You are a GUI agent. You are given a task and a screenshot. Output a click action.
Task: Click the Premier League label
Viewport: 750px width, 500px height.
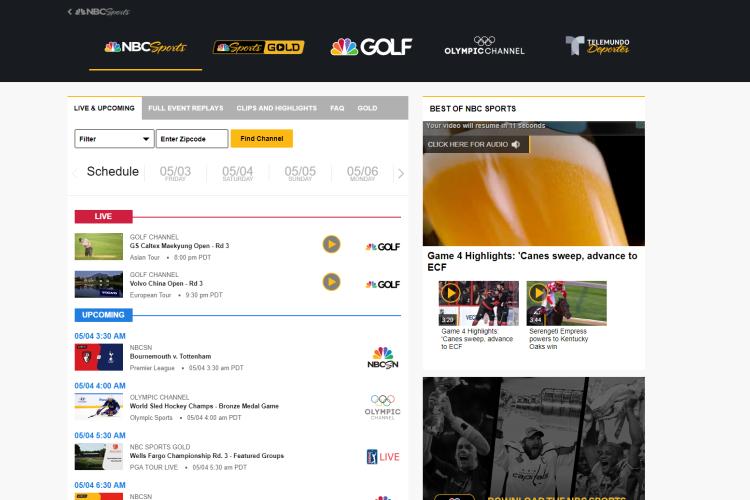pyautogui.click(x=152, y=368)
